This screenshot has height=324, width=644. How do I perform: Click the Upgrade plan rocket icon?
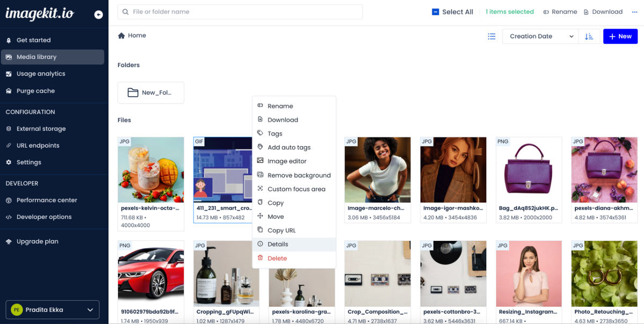[9, 241]
